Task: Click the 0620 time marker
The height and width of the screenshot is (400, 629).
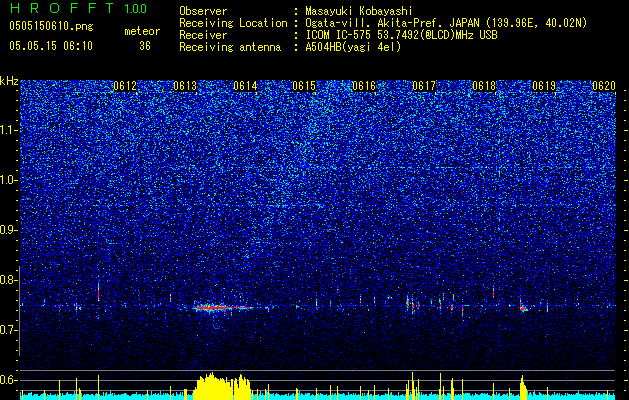Action: 604,86
